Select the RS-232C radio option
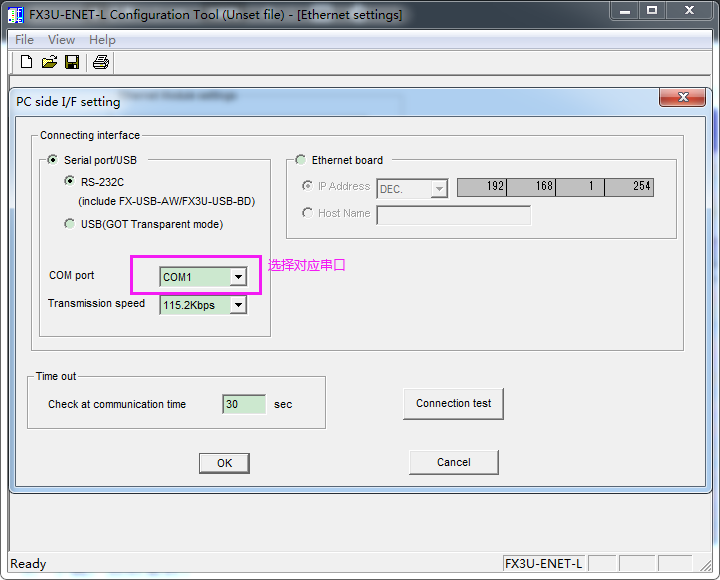Viewport: 720px width, 580px height. [69, 181]
